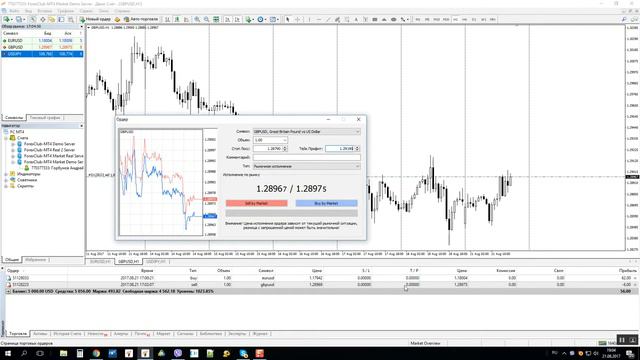This screenshot has width=640, height=360.
Task: Switch timeframe to M15
Action: [436, 19]
